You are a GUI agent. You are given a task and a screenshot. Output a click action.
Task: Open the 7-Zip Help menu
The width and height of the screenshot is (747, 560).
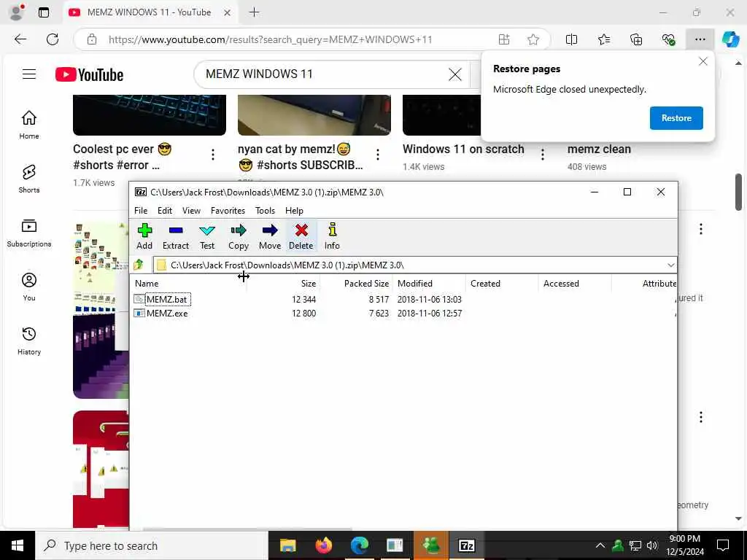294,211
